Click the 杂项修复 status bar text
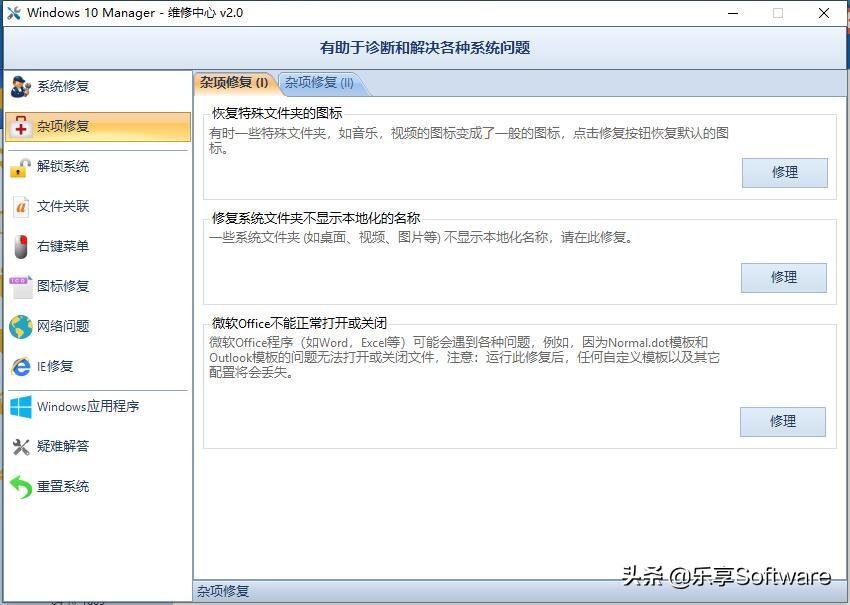This screenshot has height=605, width=850. pyautogui.click(x=223, y=591)
